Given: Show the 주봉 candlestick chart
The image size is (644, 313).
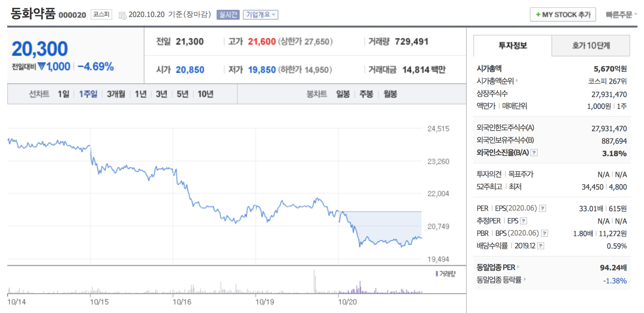Looking at the screenshot, I should (x=366, y=94).
